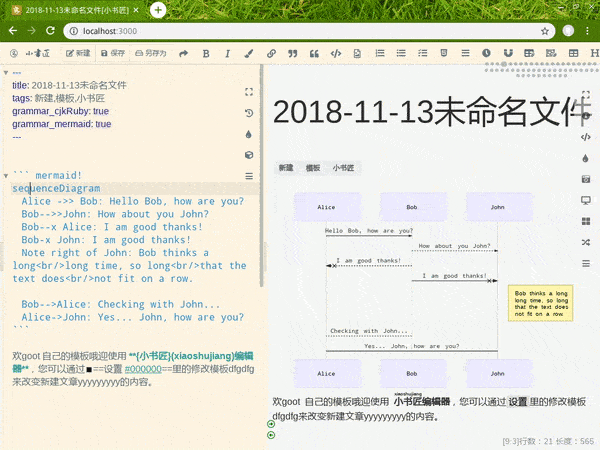Viewport: 600px width, 450px height.
Task: Click the 新建 new document button
Action: click(78, 53)
